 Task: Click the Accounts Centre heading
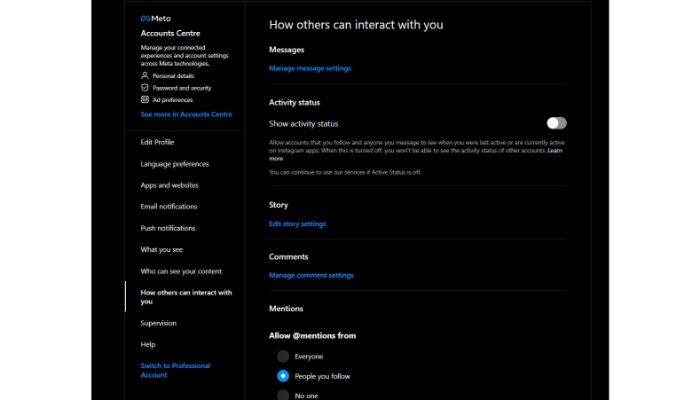click(170, 33)
